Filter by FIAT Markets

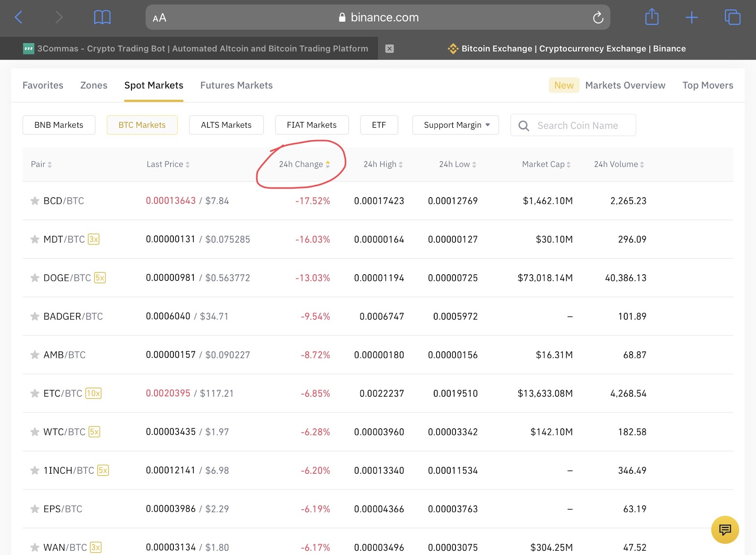312,125
